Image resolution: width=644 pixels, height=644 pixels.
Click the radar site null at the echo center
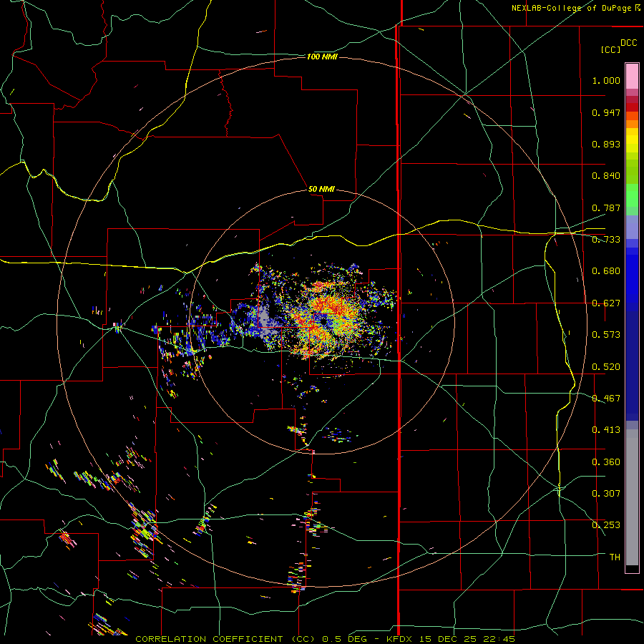[x=323, y=321]
